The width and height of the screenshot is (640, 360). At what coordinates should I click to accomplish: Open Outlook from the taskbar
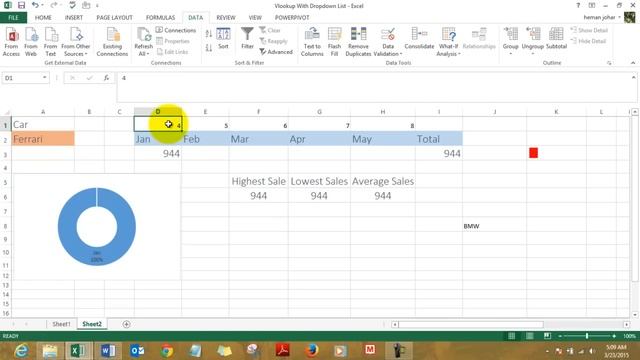tap(137, 351)
